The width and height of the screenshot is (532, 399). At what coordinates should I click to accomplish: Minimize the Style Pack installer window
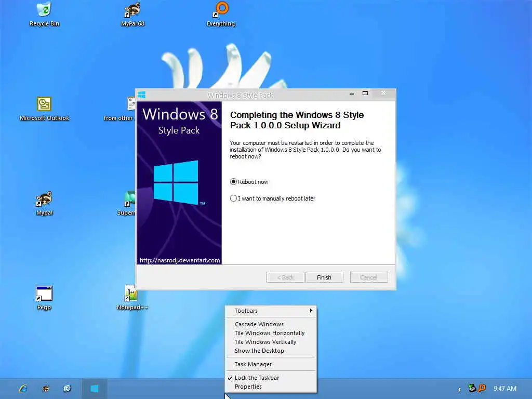pyautogui.click(x=352, y=94)
